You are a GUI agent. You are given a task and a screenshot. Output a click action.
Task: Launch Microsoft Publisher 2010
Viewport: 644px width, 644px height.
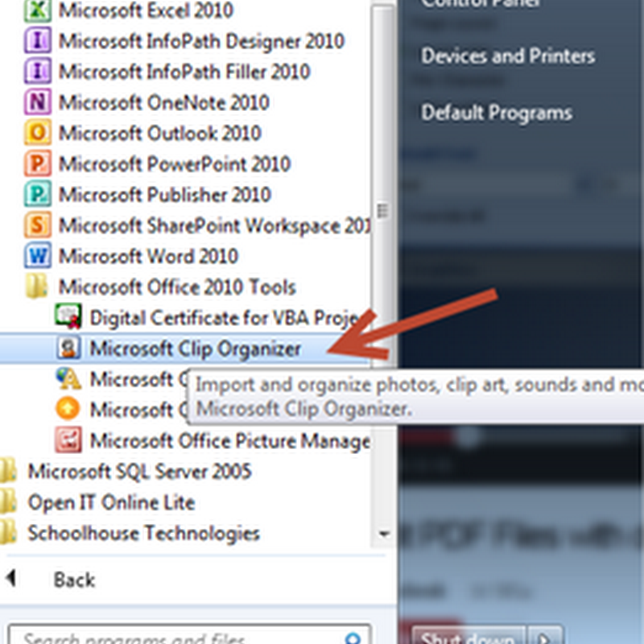coord(165,194)
